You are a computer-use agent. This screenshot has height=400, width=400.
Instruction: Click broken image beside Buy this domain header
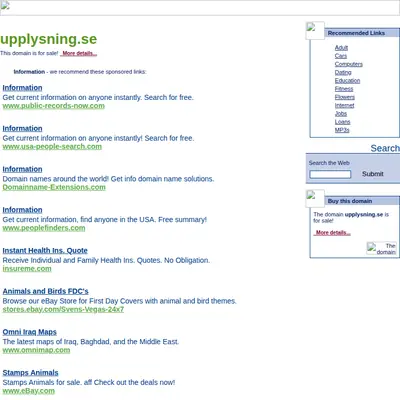[315, 199]
